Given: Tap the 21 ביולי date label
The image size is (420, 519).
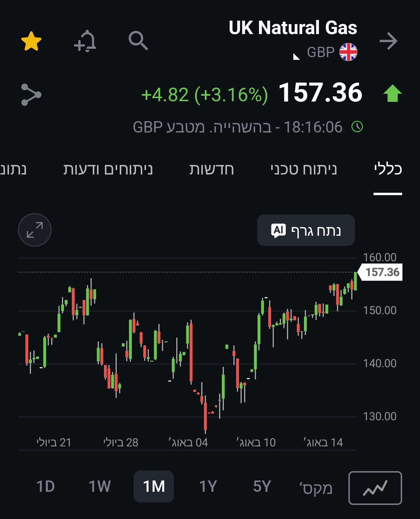Looking at the screenshot, I should pos(54,442).
